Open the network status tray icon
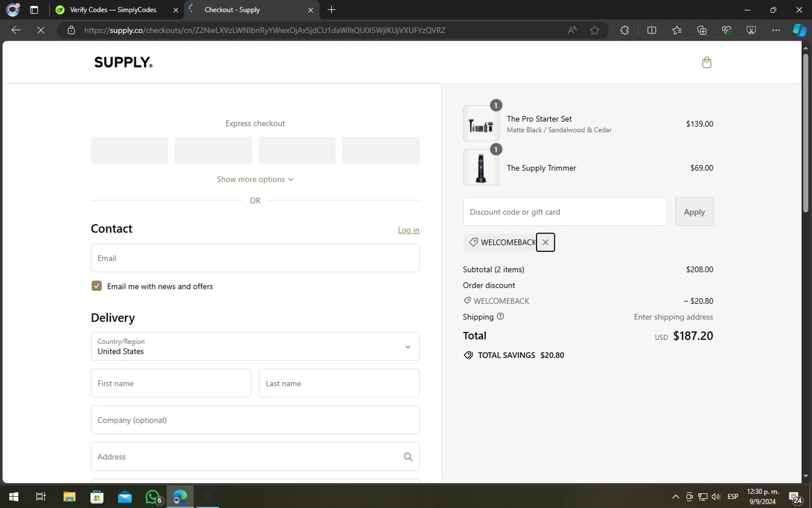 point(703,497)
